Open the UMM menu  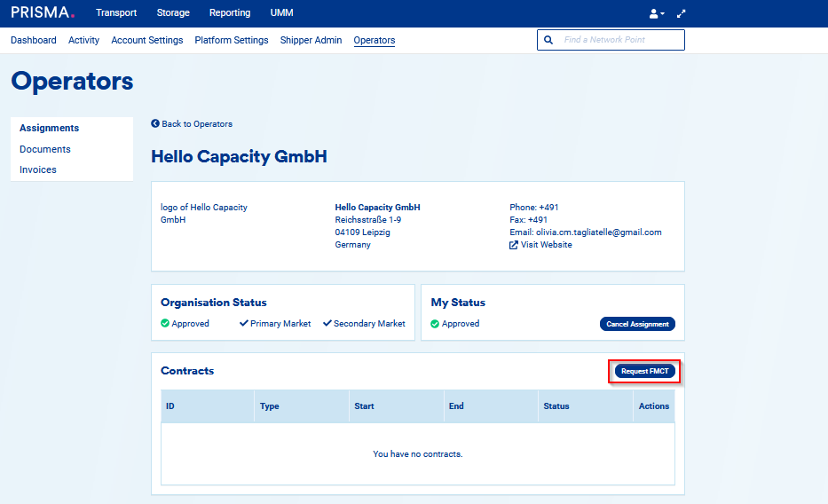pos(281,12)
